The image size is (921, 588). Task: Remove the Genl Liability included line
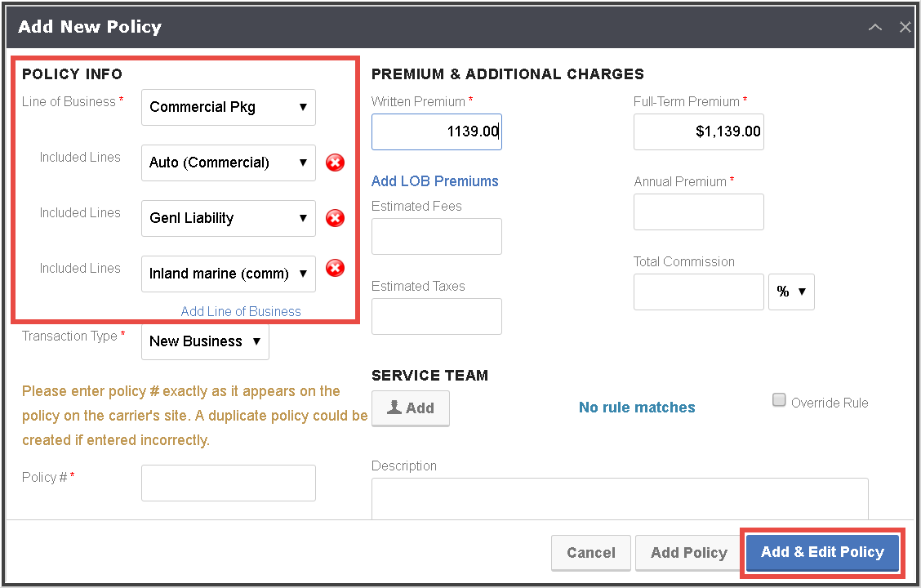pos(335,218)
